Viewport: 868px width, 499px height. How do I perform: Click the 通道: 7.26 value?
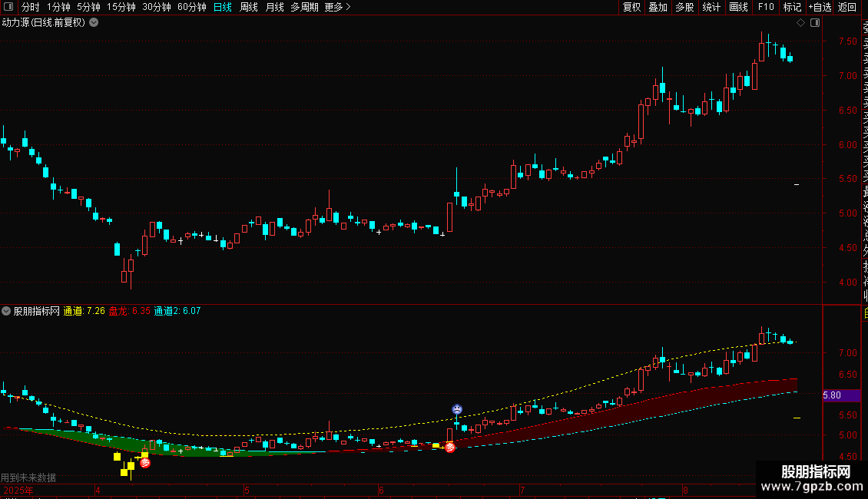coord(84,311)
